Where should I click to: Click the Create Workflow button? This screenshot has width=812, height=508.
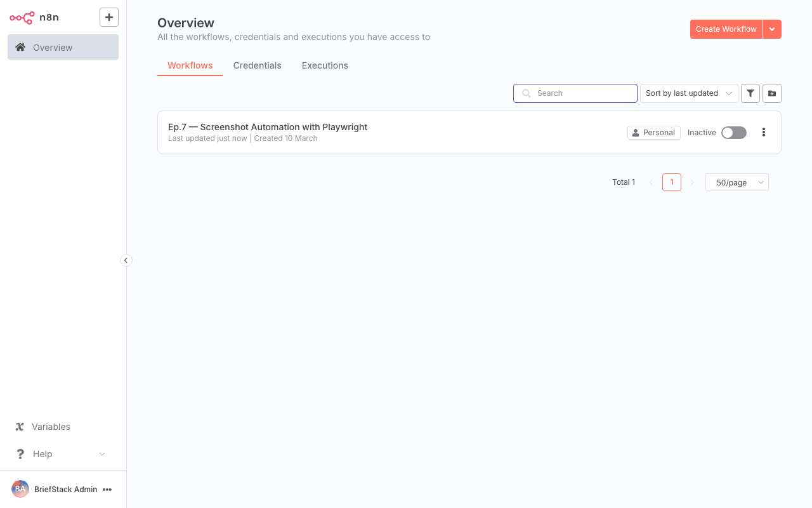pos(726,29)
